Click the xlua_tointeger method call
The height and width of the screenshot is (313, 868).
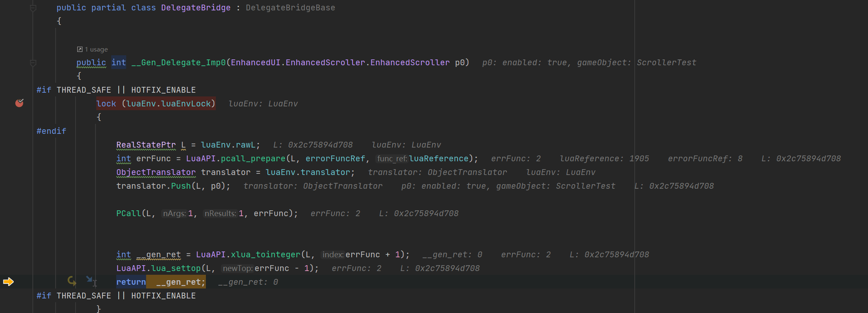tap(266, 254)
